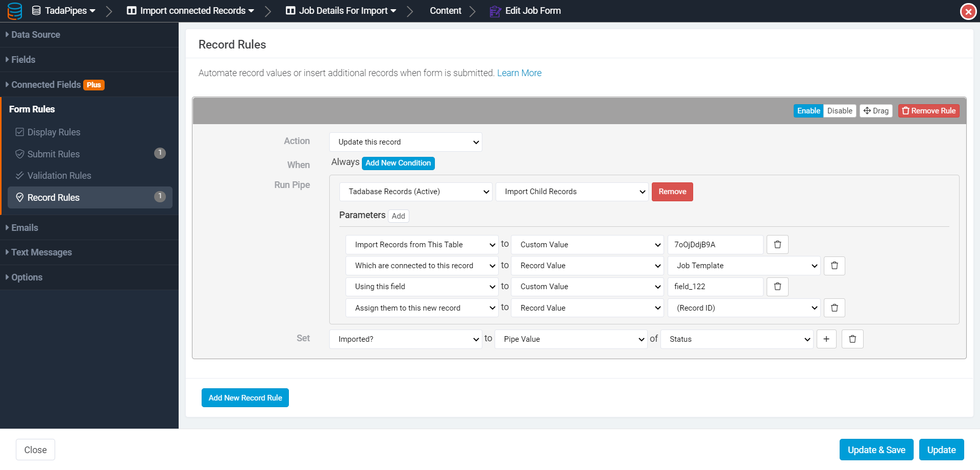Open the Import Records from This Table dropdown
The height and width of the screenshot is (470, 980).
coord(422,245)
